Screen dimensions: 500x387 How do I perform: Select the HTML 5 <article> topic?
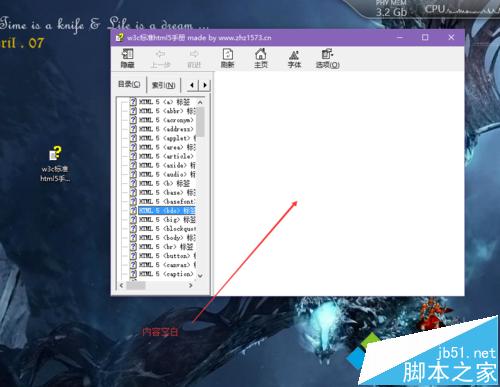(x=166, y=156)
